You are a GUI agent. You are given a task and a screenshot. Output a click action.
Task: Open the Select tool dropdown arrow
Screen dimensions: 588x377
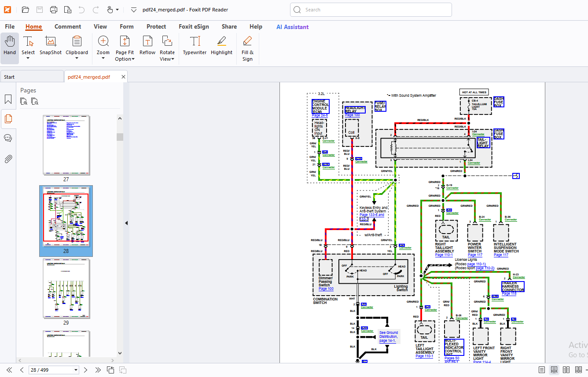pyautogui.click(x=28, y=59)
